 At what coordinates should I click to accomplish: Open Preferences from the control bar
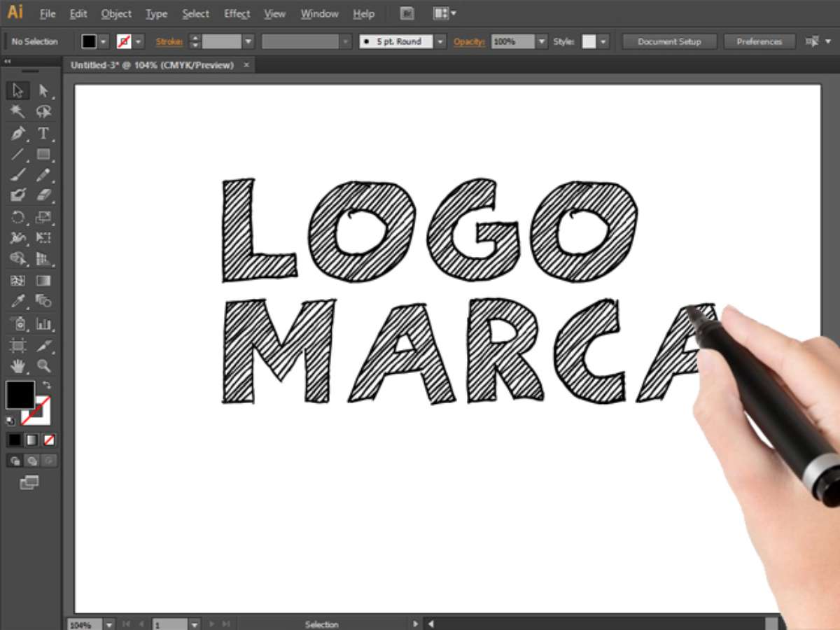759,42
